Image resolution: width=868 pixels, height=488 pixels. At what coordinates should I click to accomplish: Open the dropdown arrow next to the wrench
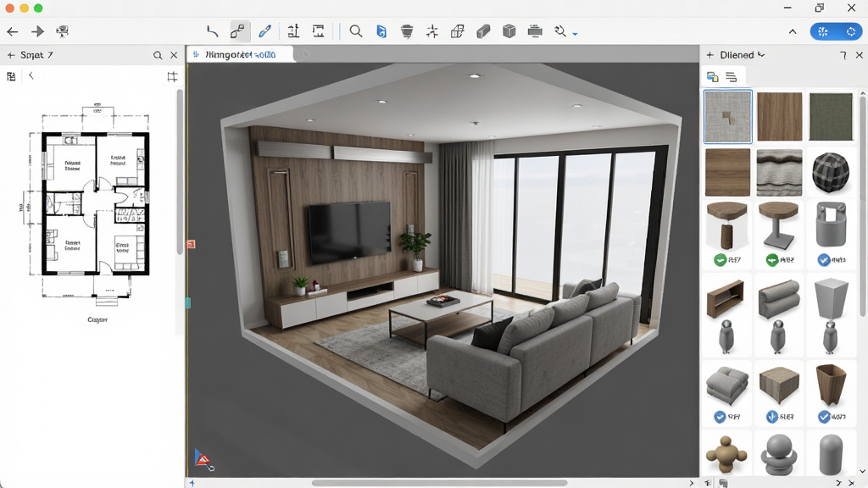576,34
